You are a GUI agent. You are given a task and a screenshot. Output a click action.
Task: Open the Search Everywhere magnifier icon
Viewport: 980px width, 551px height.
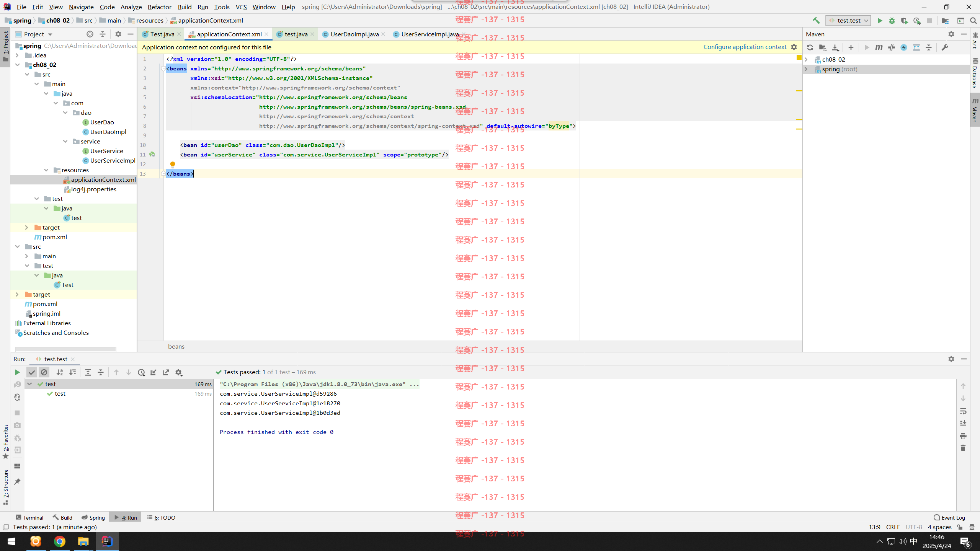click(973, 21)
